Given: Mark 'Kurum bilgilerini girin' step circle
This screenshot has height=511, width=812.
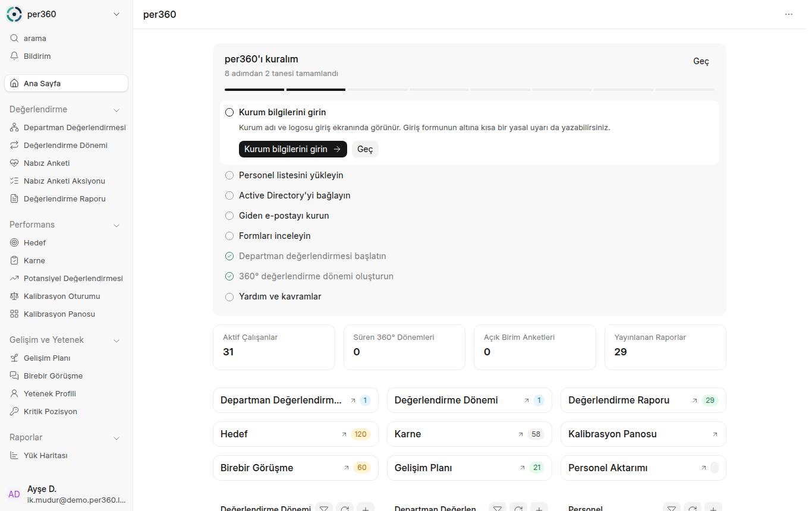Looking at the screenshot, I should [x=229, y=112].
